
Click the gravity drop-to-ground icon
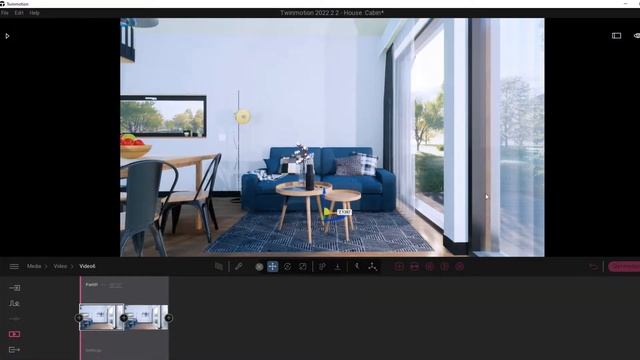[338, 267]
